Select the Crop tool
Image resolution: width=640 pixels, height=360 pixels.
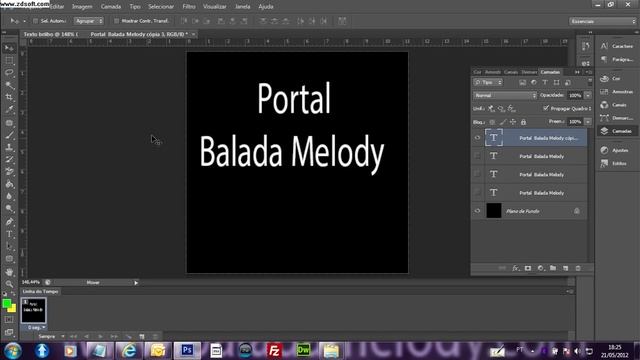pyautogui.click(x=9, y=98)
